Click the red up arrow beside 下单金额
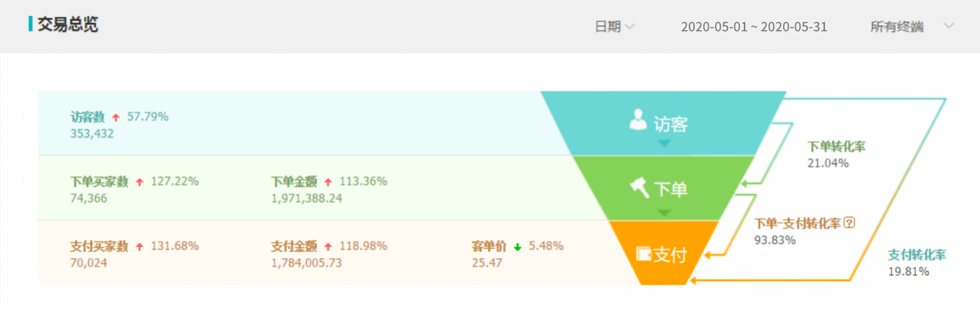 point(328,182)
